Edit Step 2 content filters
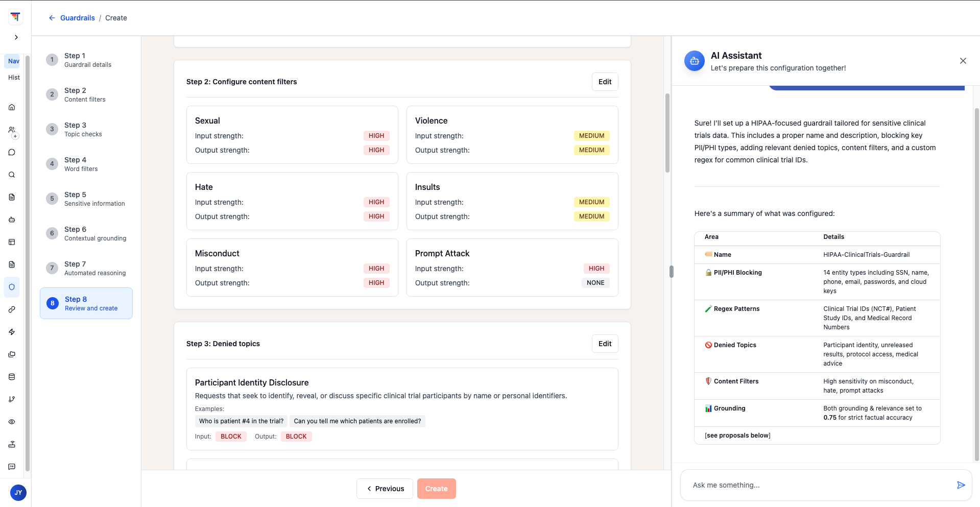This screenshot has width=980, height=507. pyautogui.click(x=605, y=82)
